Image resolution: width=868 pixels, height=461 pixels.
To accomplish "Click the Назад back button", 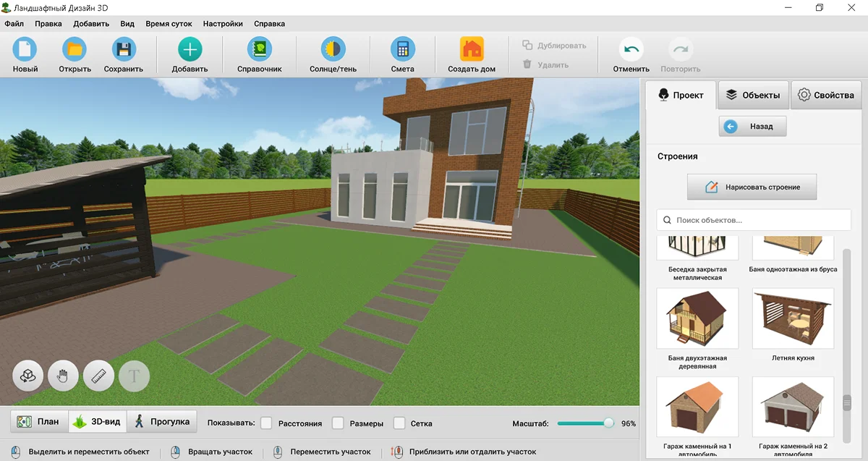I will click(752, 127).
